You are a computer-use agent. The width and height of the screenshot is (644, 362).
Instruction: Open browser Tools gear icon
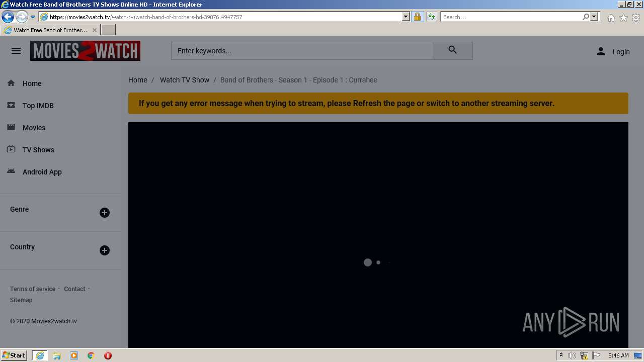pyautogui.click(x=636, y=18)
